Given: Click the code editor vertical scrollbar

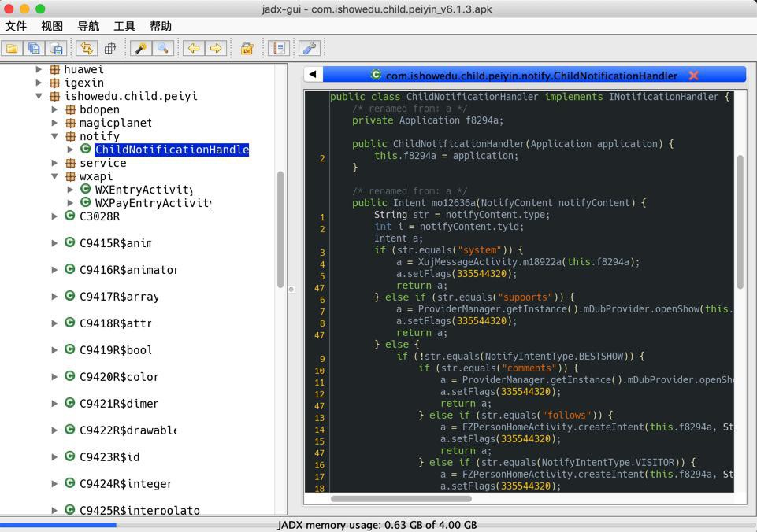Looking at the screenshot, I should (x=740, y=222).
